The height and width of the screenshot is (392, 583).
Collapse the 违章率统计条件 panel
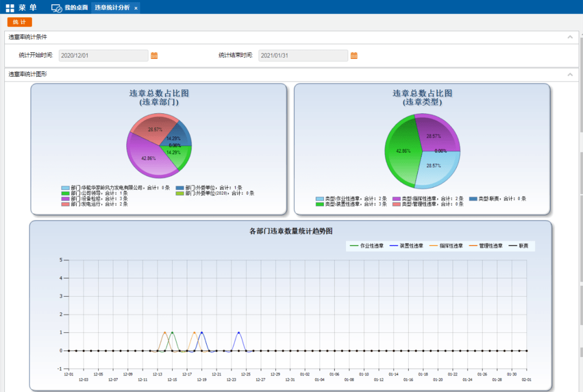click(x=570, y=37)
